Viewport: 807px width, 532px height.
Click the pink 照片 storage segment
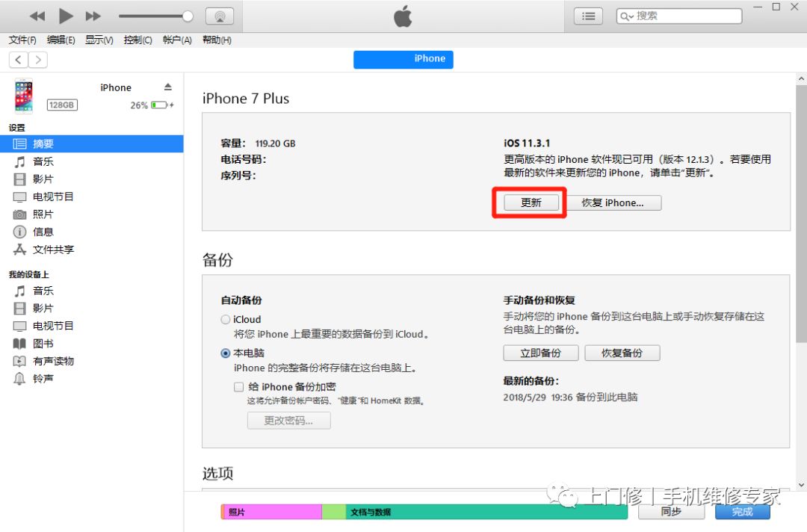coord(273,512)
